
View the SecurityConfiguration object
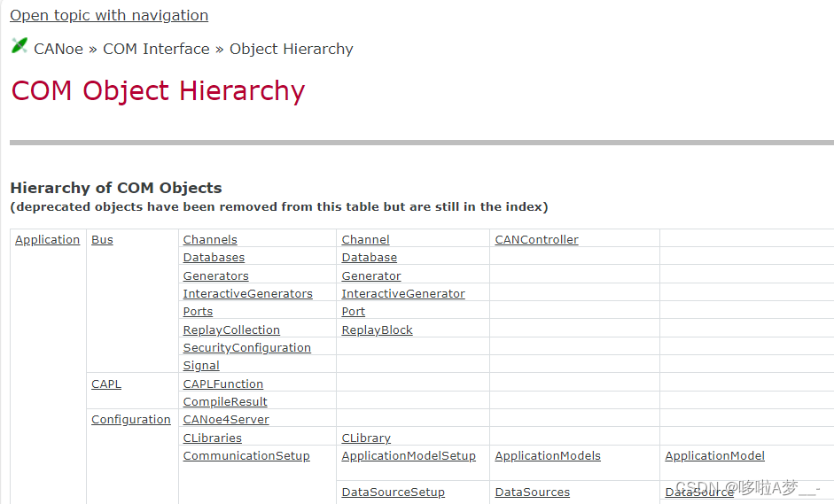click(x=246, y=348)
